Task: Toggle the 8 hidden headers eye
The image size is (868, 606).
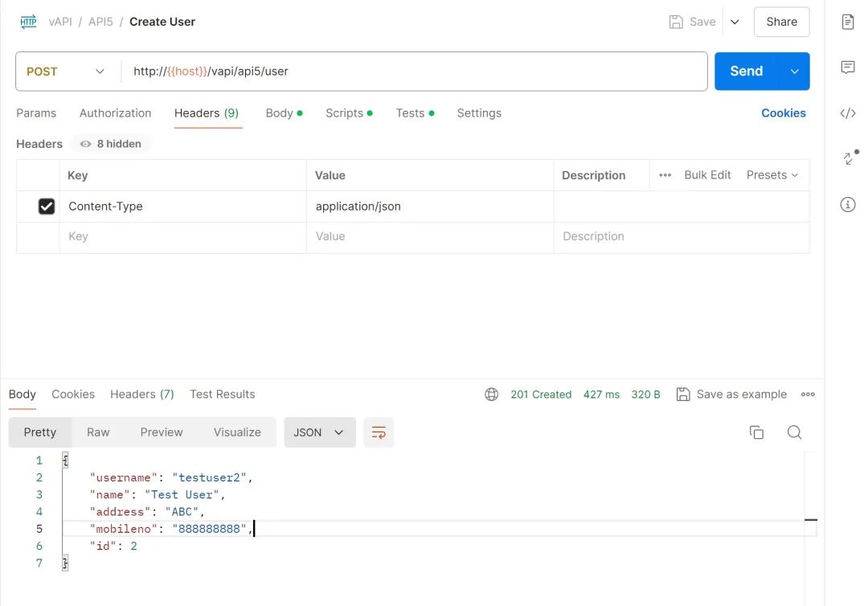Action: pyautogui.click(x=85, y=144)
